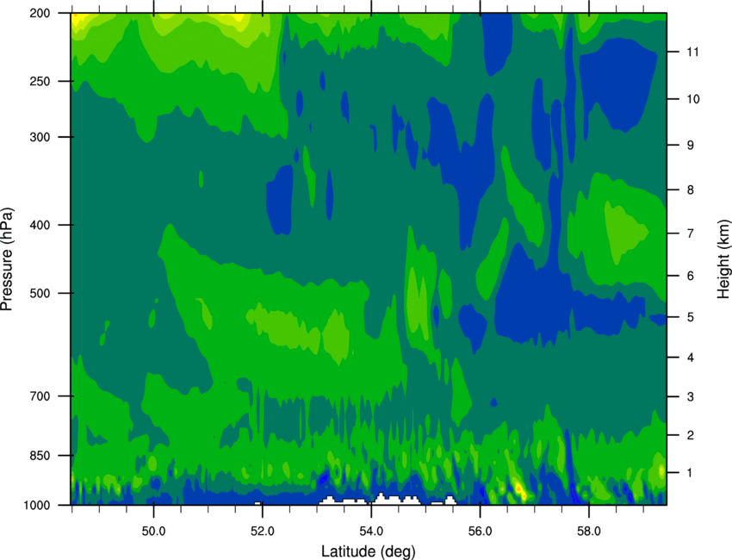732x560 pixels.
Task: Click the 'Latitude (deg)' x-axis title
Action: [368, 551]
